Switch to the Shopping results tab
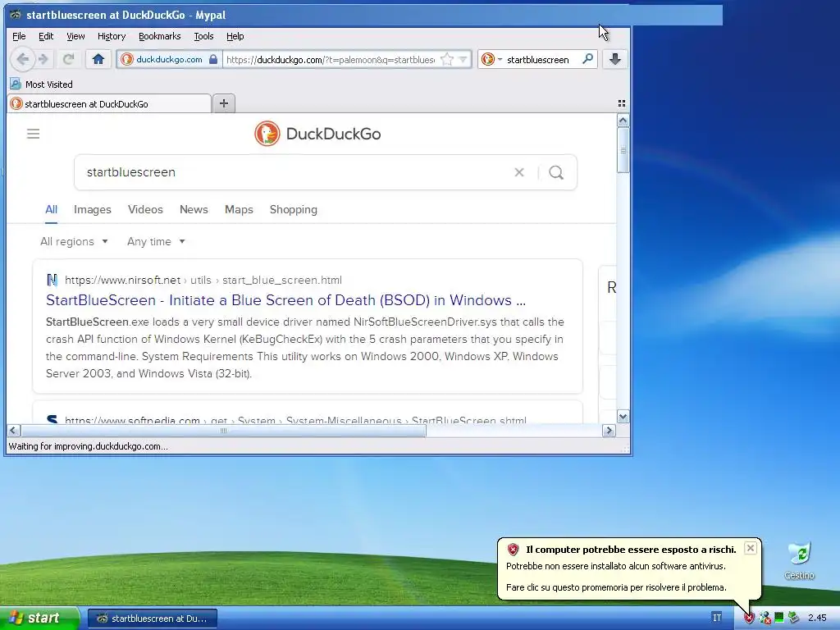The image size is (840, 630). point(294,209)
